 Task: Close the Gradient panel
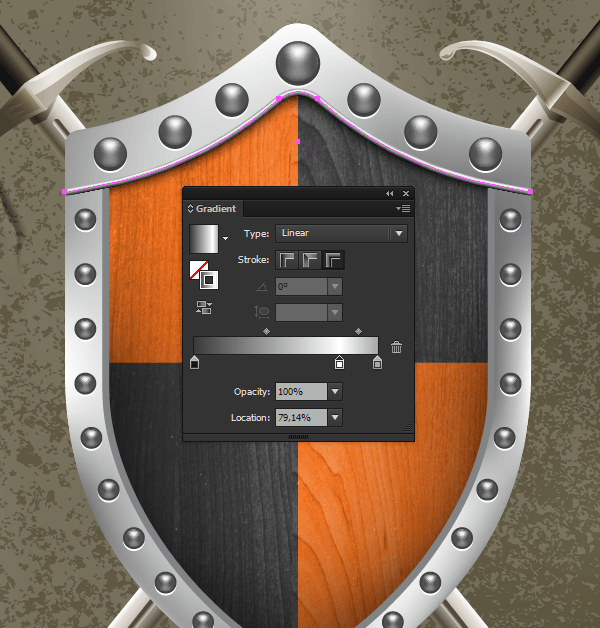406,193
